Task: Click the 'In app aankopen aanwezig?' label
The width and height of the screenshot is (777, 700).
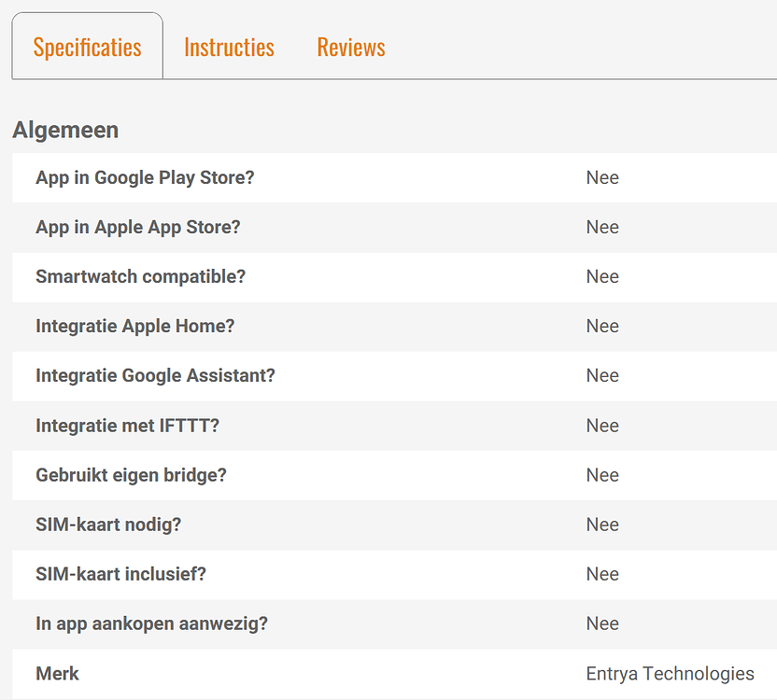Action: [151, 623]
